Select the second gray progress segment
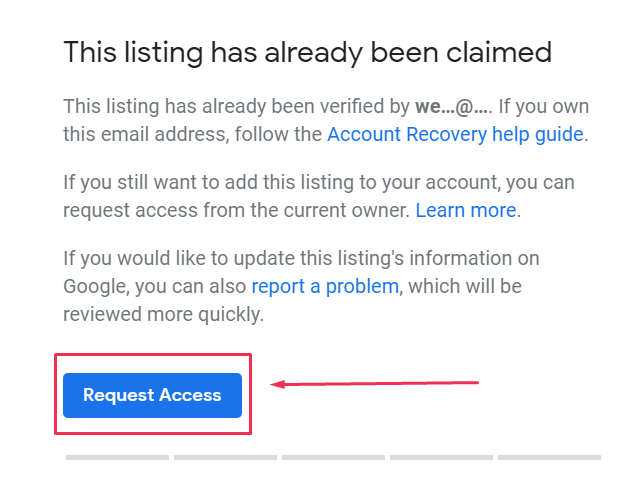 pyautogui.click(x=225, y=458)
